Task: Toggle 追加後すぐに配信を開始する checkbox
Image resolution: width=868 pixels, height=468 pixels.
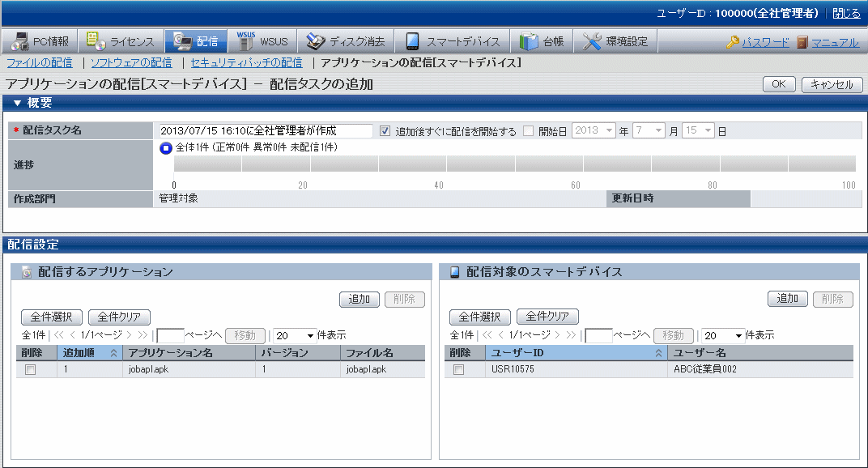Action: tap(385, 131)
